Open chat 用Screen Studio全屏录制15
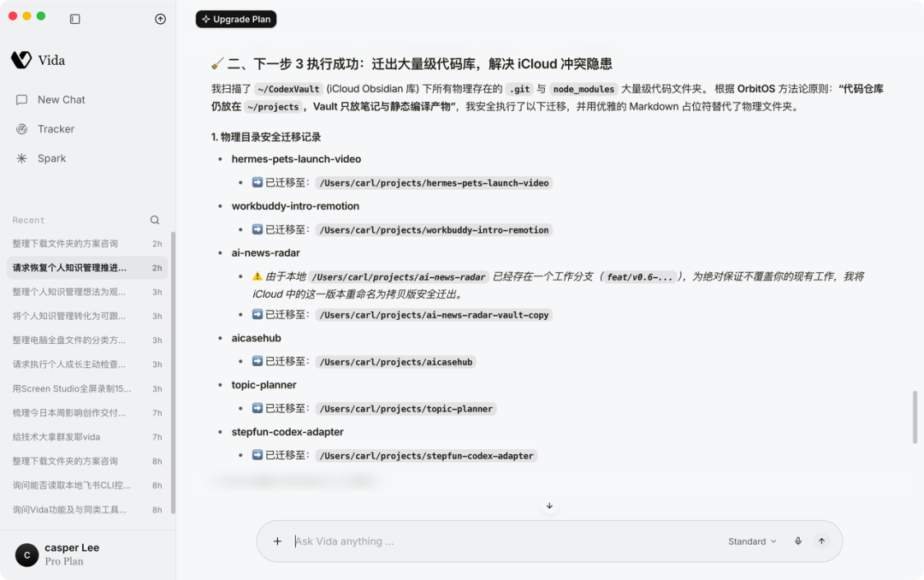The width and height of the screenshot is (924, 580). coord(87,388)
